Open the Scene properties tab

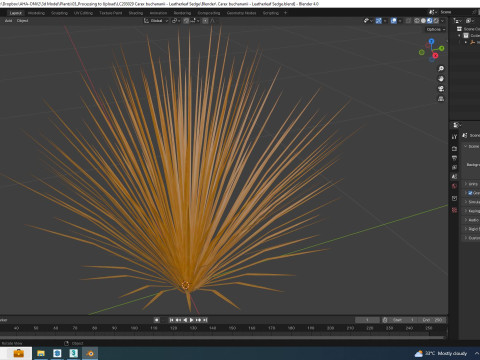454,177
